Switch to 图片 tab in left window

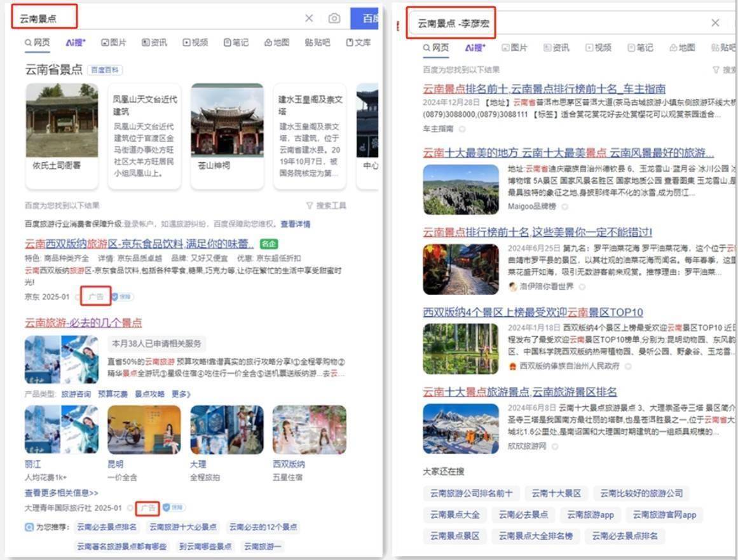[x=114, y=43]
